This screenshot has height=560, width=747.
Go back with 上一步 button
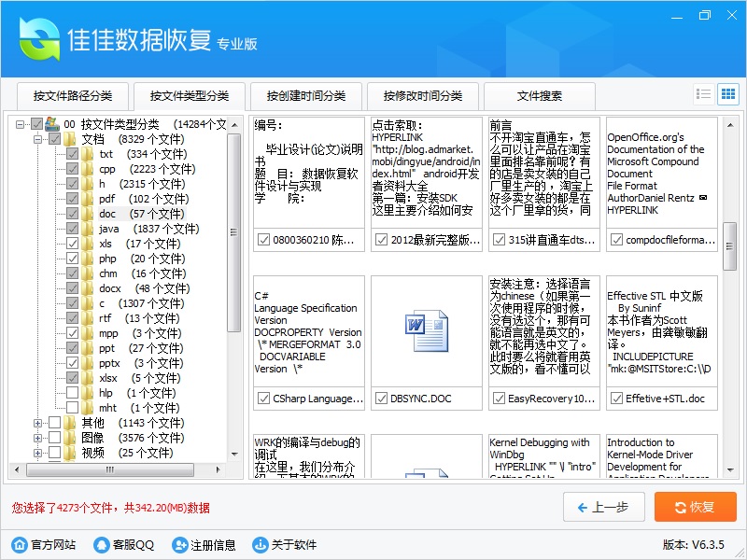[603, 507]
